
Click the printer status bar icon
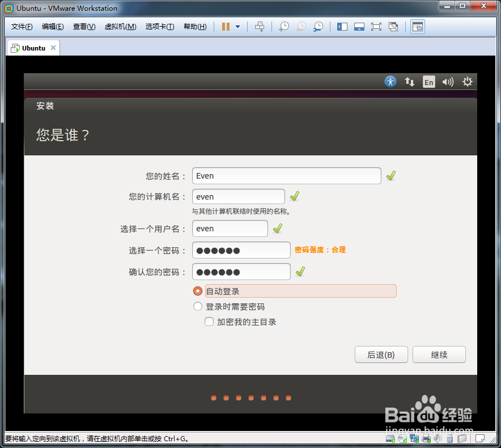pos(426,439)
